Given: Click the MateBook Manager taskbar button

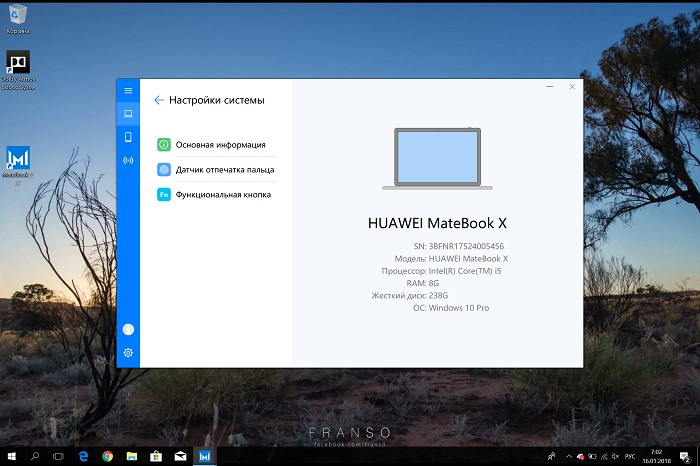Looking at the screenshot, I should tap(204, 456).
